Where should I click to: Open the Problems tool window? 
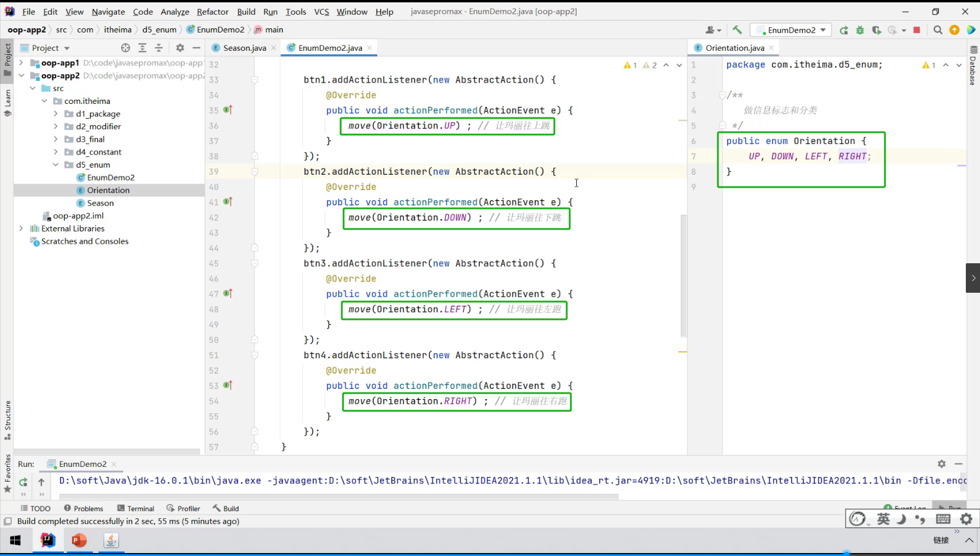[83, 508]
